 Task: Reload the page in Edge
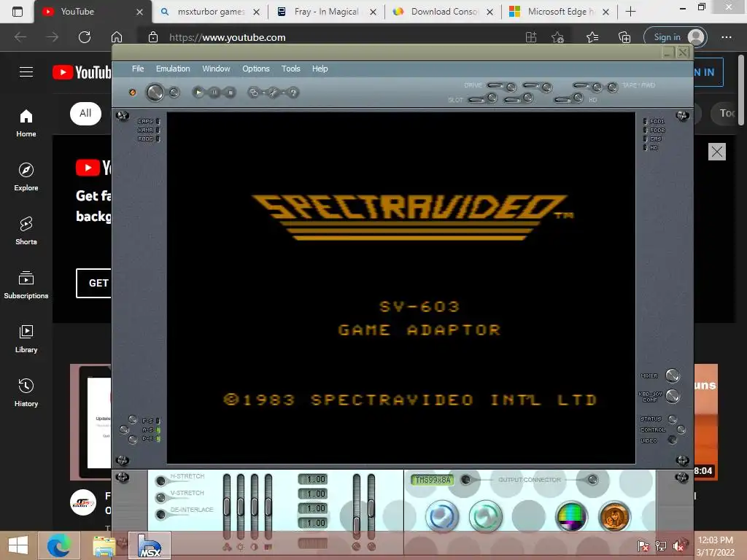(x=85, y=37)
